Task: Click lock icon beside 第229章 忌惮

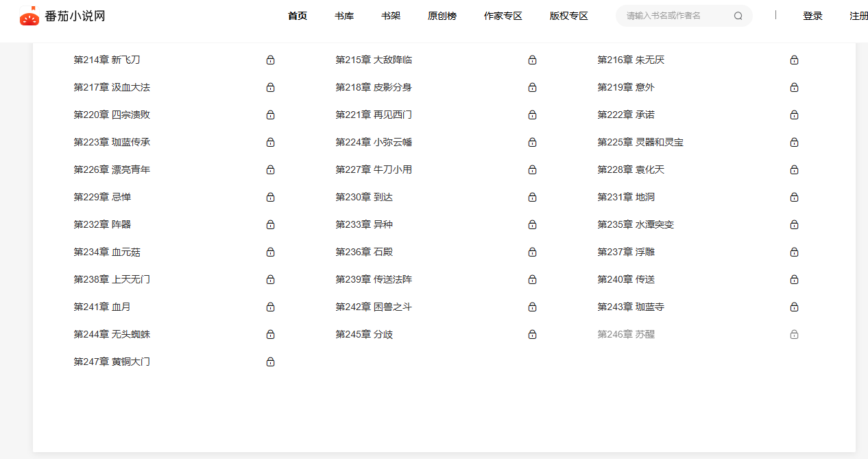Action: pos(270,198)
